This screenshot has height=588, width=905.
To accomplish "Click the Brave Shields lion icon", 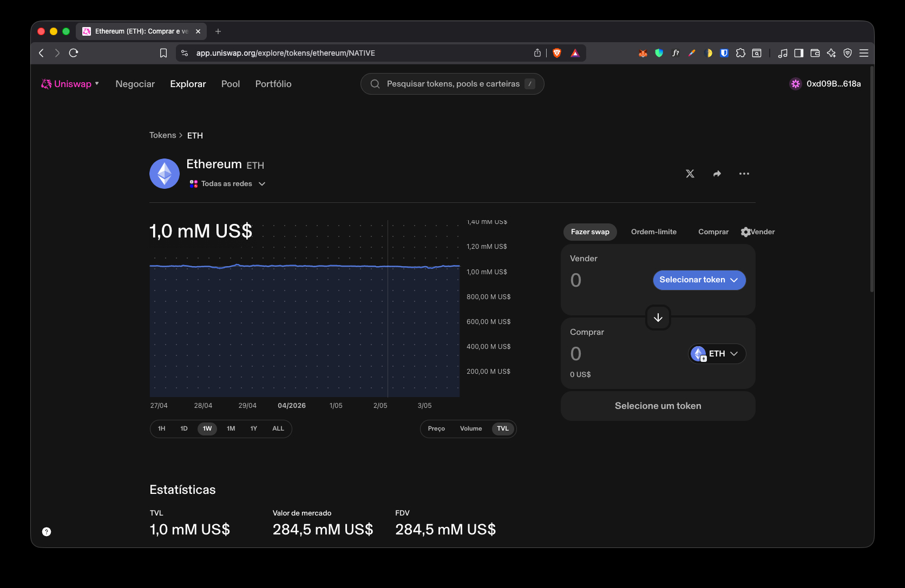I will 557,53.
